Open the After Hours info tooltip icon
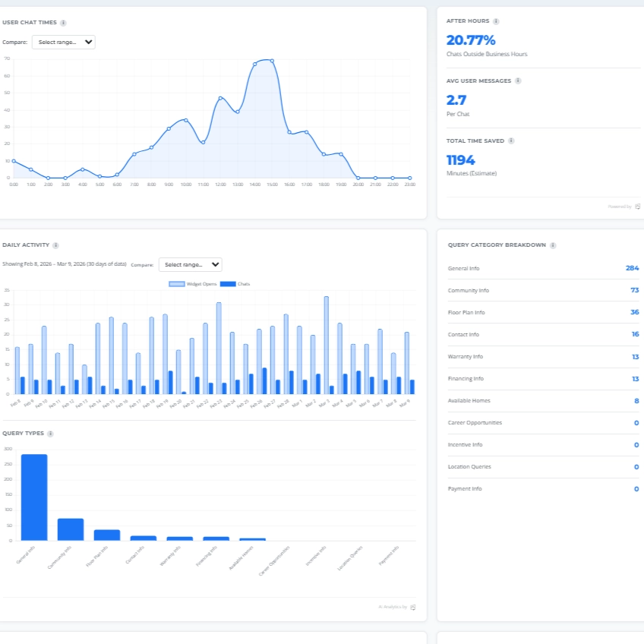Screen dimensions: 644x644 pyautogui.click(x=496, y=22)
